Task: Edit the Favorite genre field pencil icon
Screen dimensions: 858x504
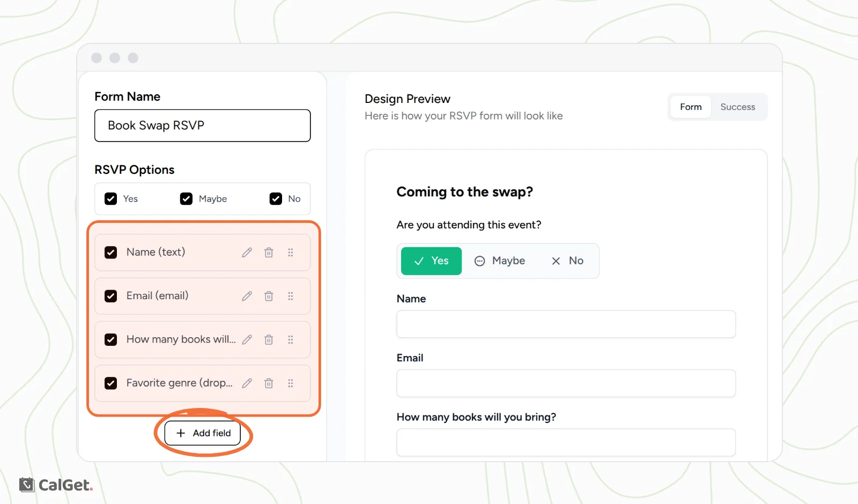Action: (247, 383)
